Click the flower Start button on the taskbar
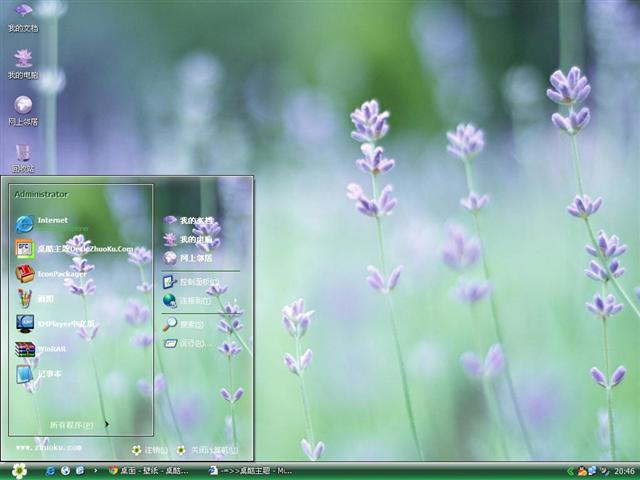The width and height of the screenshot is (640, 480). coord(19,471)
